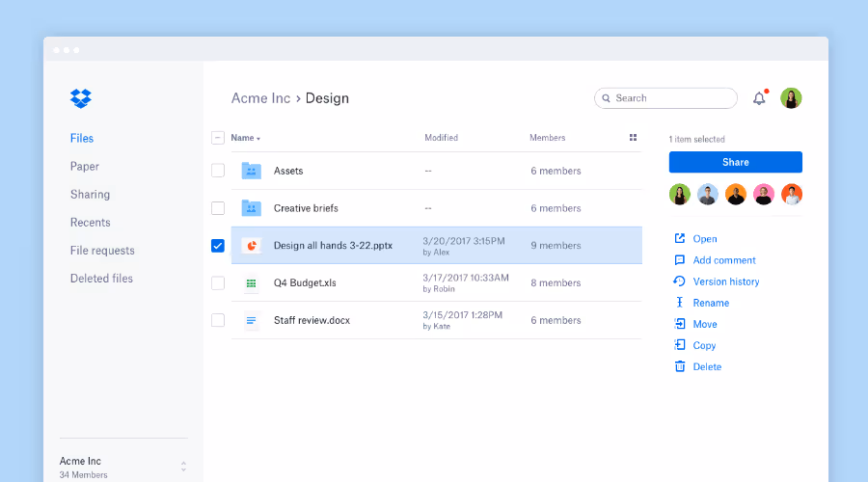
Task: Open the Creative briefs folder name
Action: click(306, 208)
